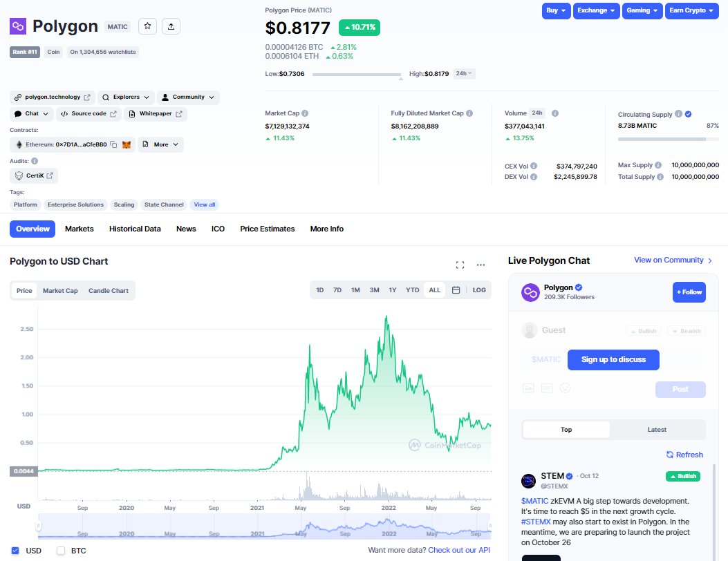Click the GIF icon in chat box
Viewport: 728px width, 561px height.
click(x=547, y=388)
